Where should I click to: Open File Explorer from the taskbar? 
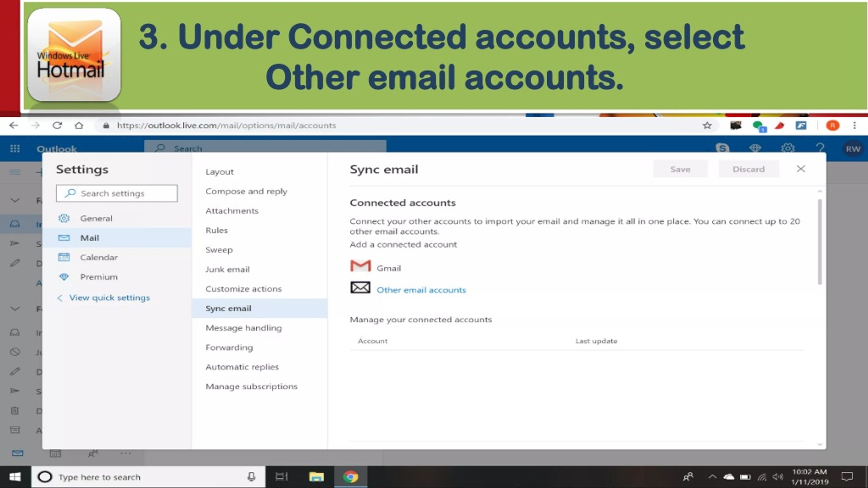(x=316, y=477)
